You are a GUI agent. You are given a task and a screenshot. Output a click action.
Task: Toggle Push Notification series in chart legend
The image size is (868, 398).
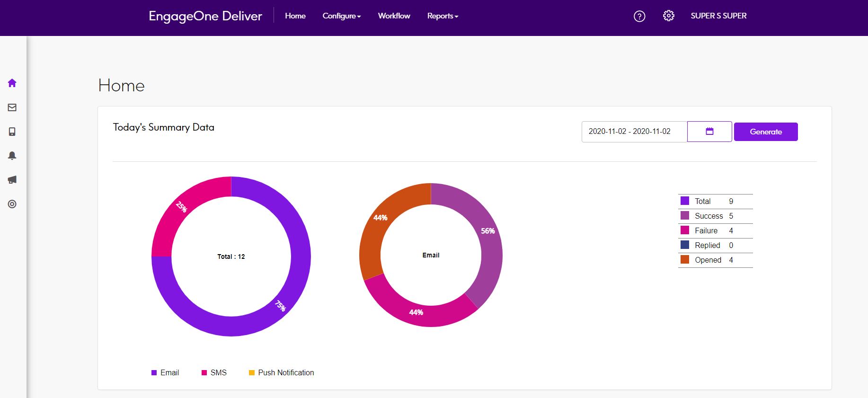pos(282,373)
